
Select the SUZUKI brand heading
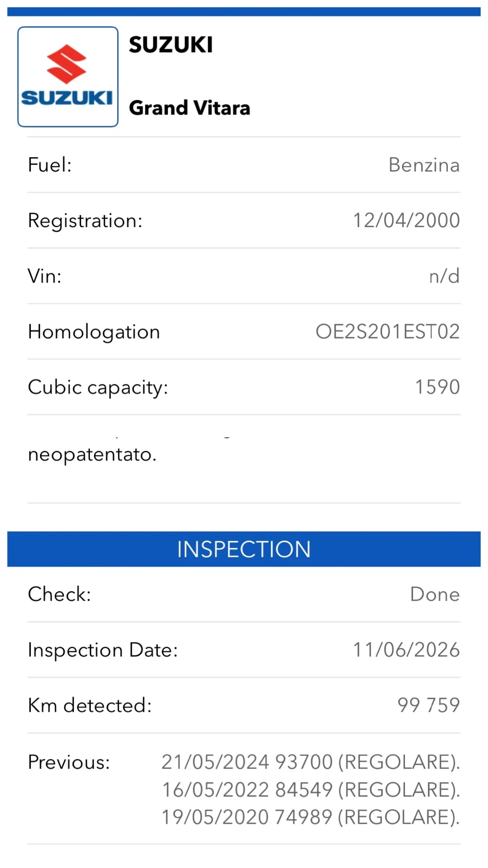pos(171,45)
